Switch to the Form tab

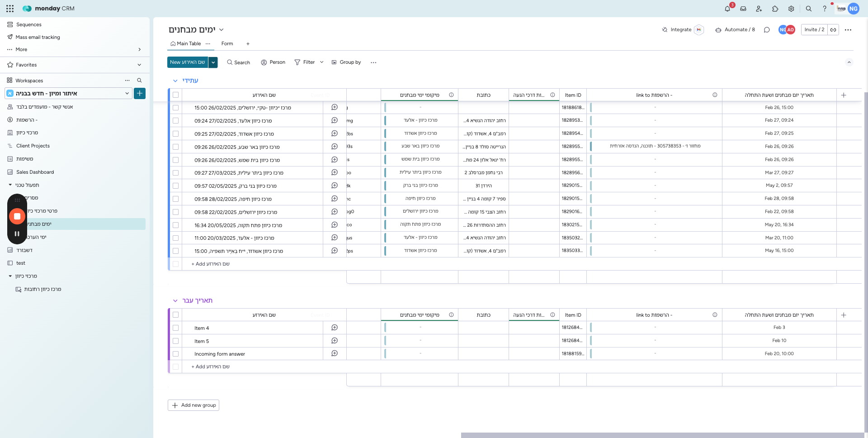[227, 44]
